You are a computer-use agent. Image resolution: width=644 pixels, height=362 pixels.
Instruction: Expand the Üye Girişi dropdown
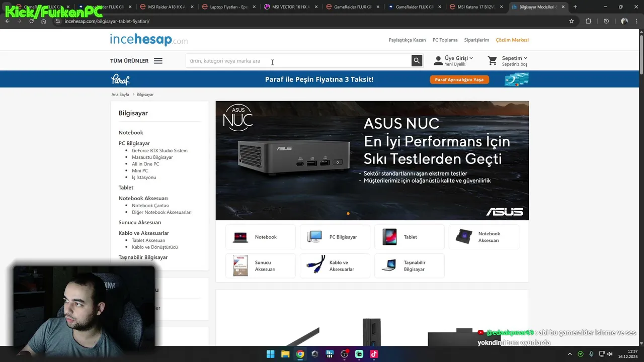click(471, 58)
